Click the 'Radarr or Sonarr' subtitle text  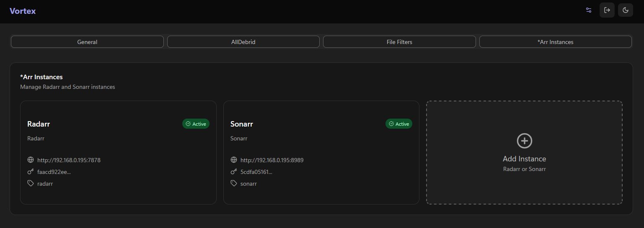525,169
